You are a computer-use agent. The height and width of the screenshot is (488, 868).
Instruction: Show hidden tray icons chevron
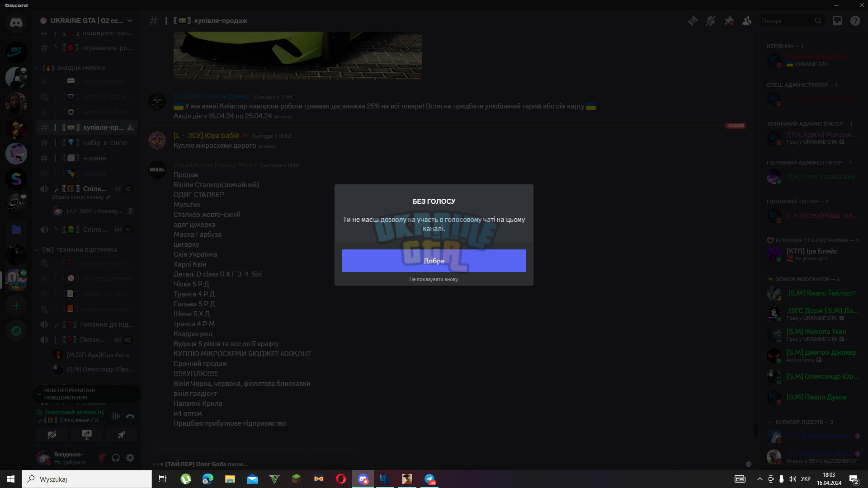click(759, 479)
